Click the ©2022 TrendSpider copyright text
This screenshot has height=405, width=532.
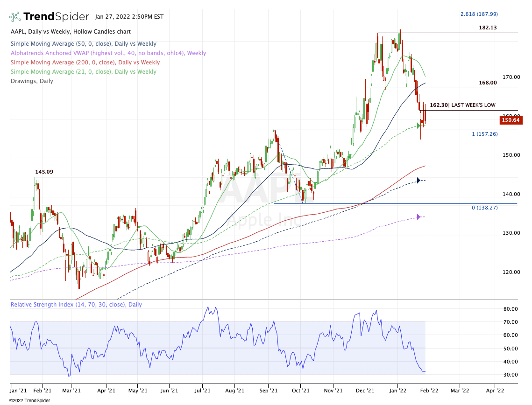click(x=29, y=401)
